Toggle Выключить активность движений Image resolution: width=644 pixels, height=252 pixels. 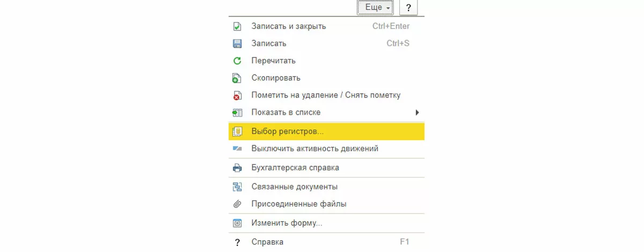[x=314, y=149]
